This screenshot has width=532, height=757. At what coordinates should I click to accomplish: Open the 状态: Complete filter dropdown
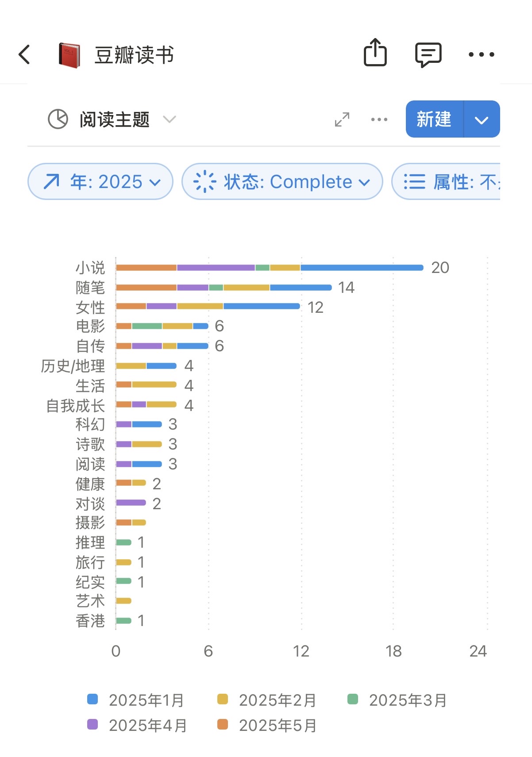282,181
